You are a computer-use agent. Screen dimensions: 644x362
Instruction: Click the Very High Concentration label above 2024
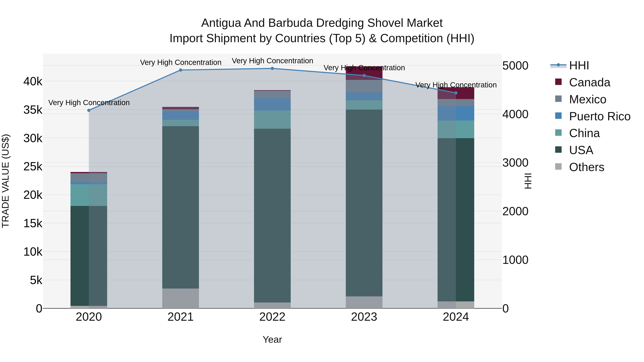pyautogui.click(x=456, y=85)
